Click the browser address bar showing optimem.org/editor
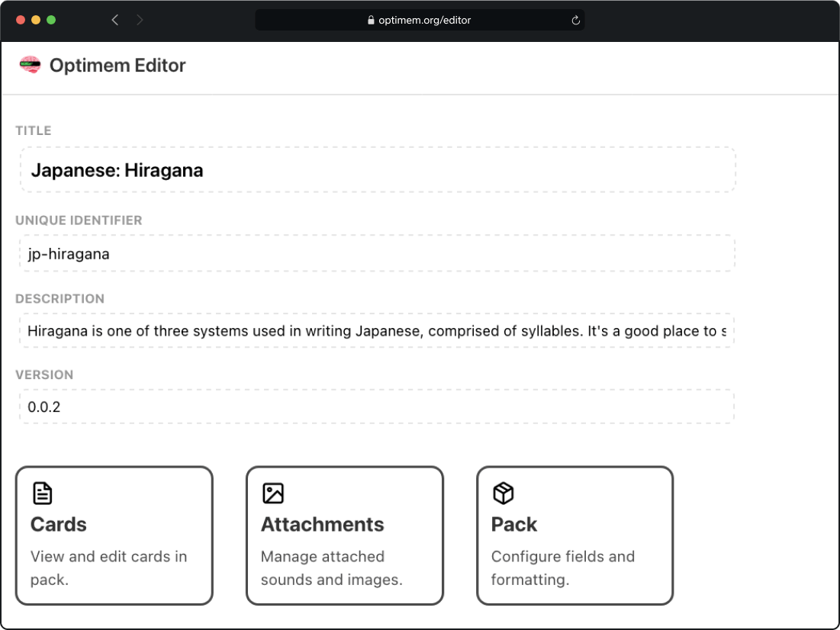The image size is (840, 630). pos(420,20)
